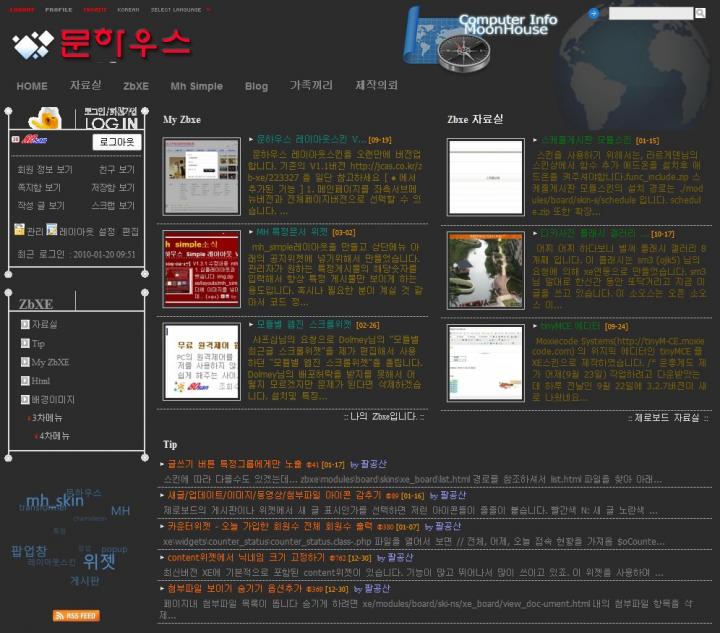
Task: Open MH 특정문서 위젯 post title
Action: tap(292, 232)
